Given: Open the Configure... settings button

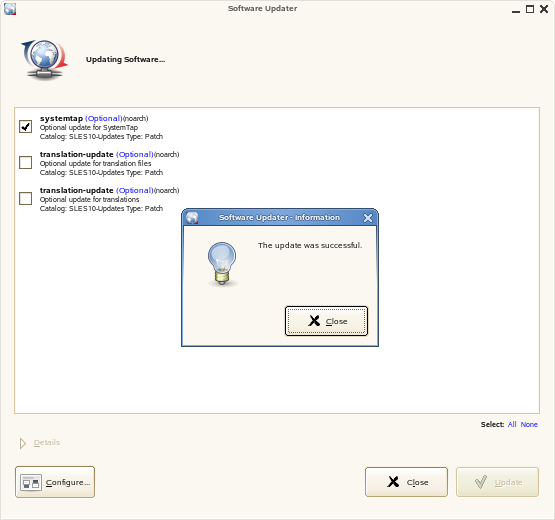Looking at the screenshot, I should [x=55, y=482].
